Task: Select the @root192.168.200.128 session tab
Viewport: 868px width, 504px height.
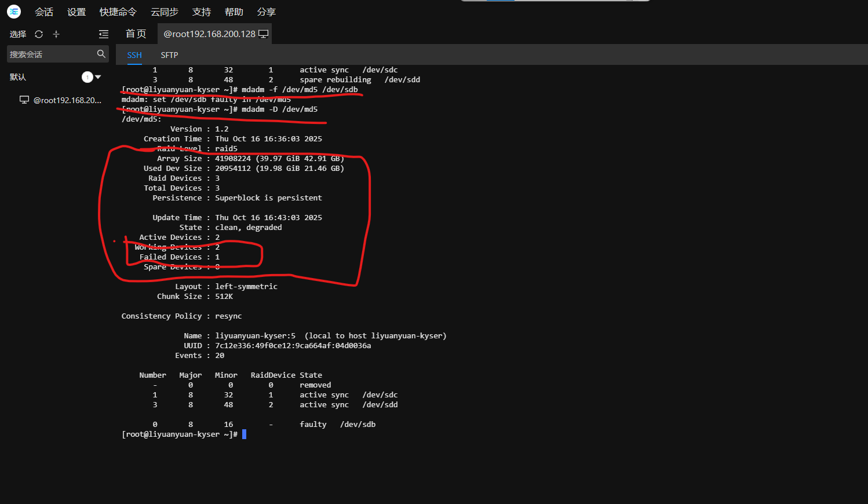Action: pyautogui.click(x=214, y=34)
